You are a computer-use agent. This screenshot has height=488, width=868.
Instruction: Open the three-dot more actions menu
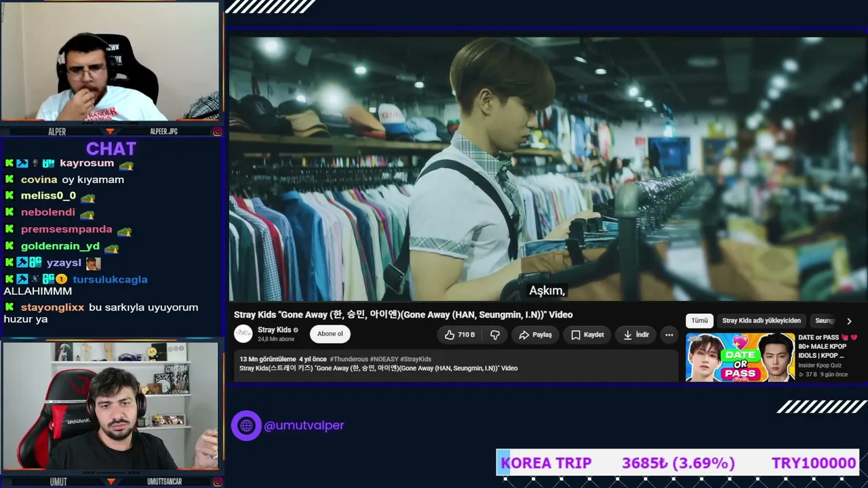click(x=669, y=335)
